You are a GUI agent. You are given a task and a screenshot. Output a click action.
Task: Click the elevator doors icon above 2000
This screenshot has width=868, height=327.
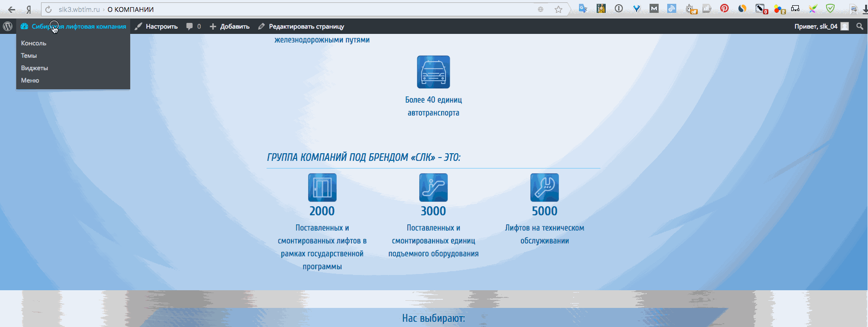(x=322, y=188)
